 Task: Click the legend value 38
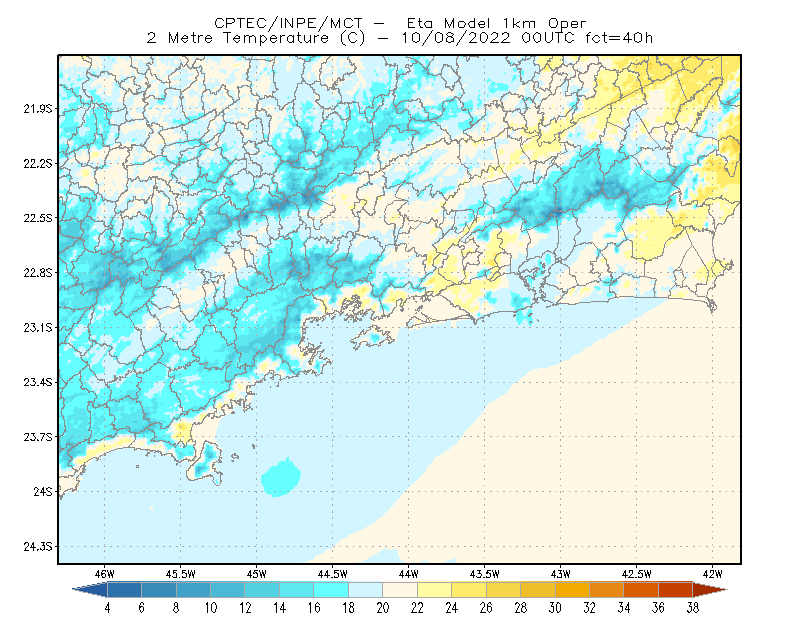[x=693, y=608]
